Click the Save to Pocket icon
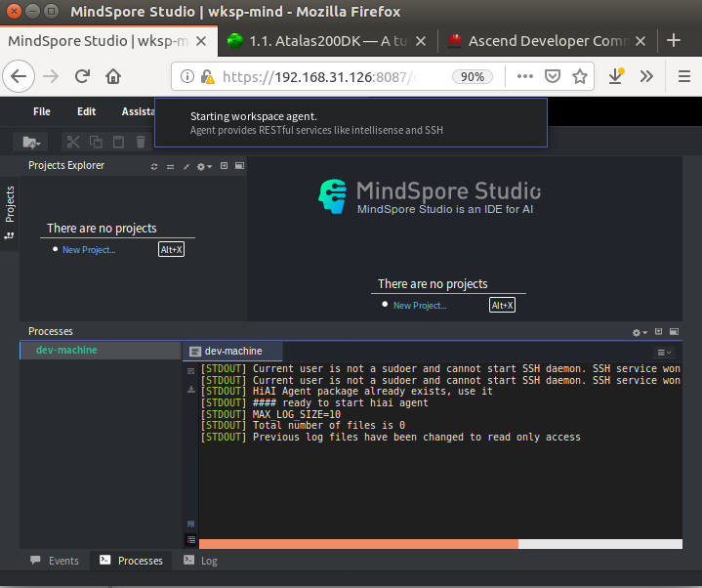The image size is (702, 588). pos(552,76)
